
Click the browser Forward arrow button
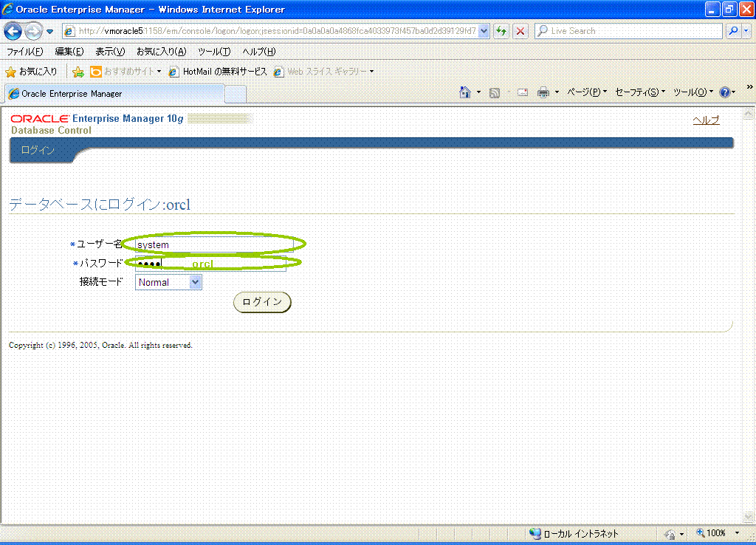pos(33,31)
